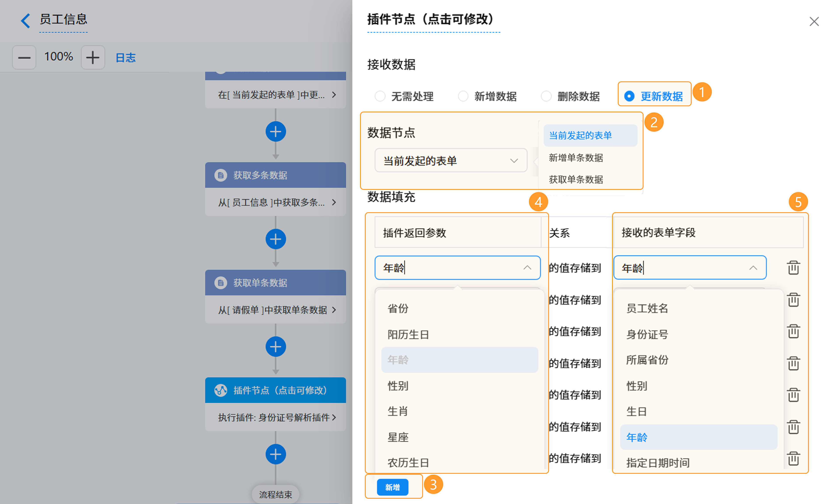Click document icon on 获取单条数据 node
The height and width of the screenshot is (504, 840).
tap(221, 283)
